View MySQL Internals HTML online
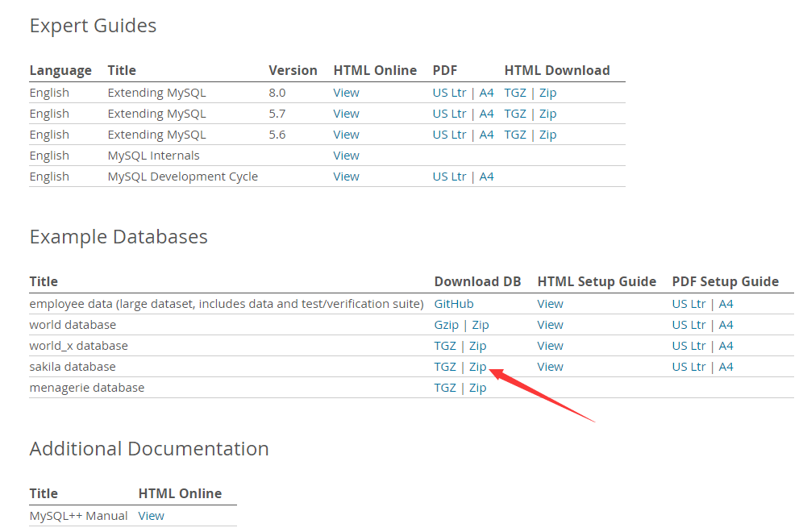803x532 pixels. pos(347,156)
